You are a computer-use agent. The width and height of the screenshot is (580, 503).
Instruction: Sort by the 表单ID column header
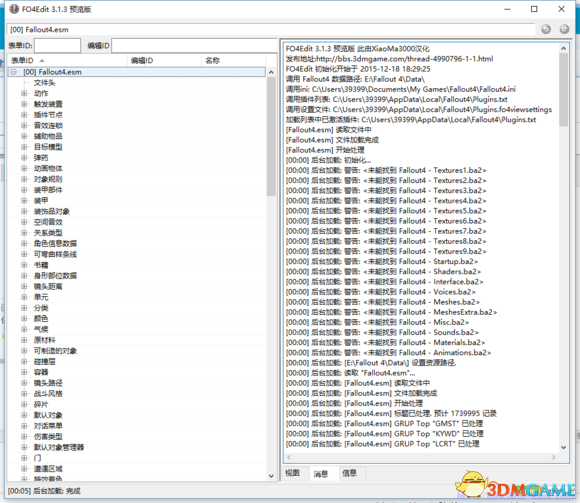pyautogui.click(x=67, y=60)
